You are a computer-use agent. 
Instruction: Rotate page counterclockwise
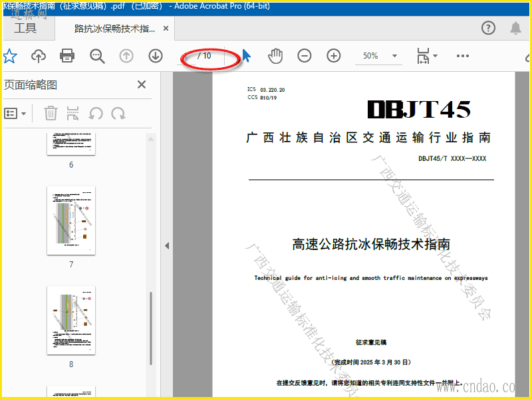click(96, 113)
